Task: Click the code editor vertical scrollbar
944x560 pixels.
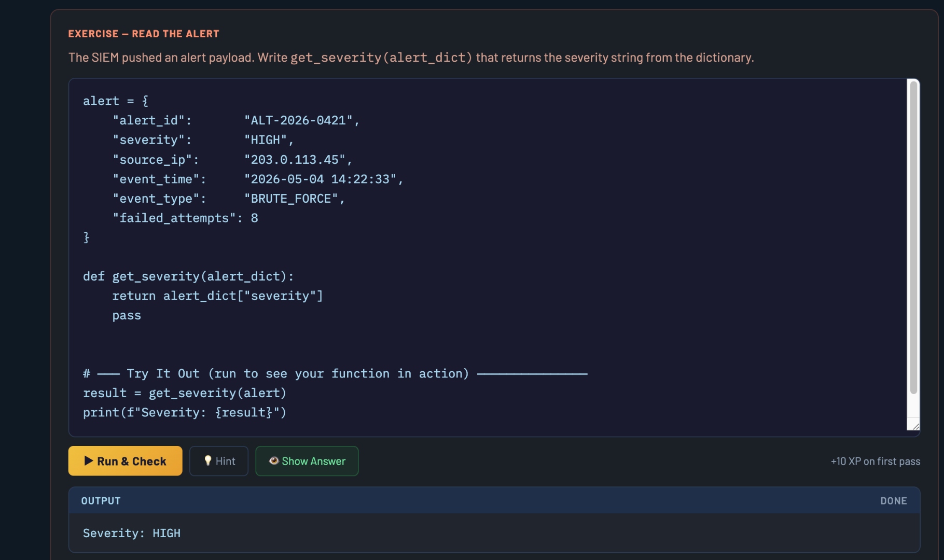Action: (913, 237)
